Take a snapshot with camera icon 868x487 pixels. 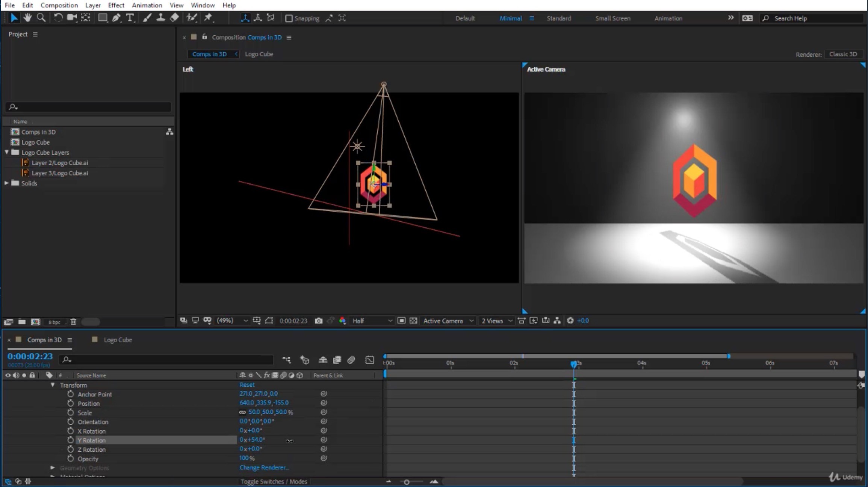tap(319, 321)
